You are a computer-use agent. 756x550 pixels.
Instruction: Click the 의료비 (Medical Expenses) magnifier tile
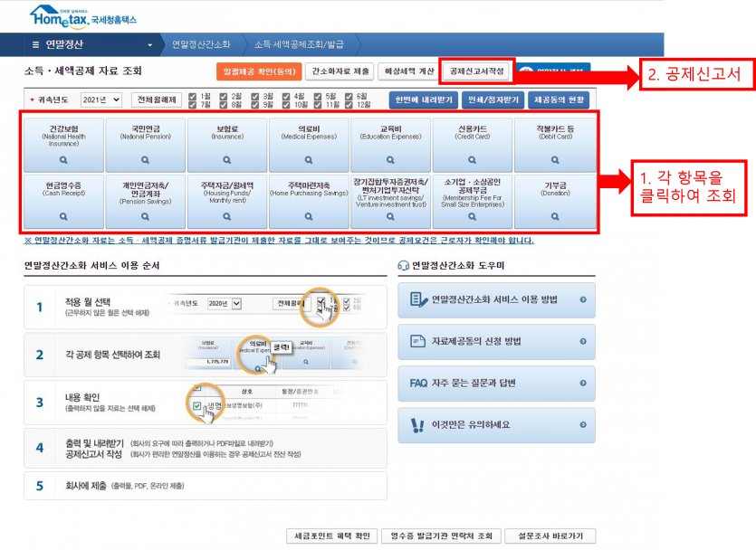[309, 145]
